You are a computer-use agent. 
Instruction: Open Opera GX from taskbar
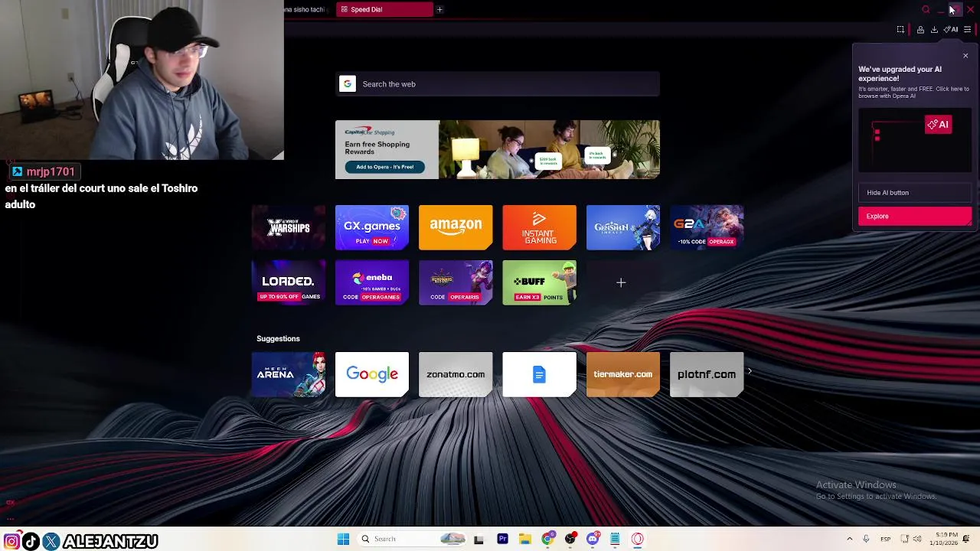click(x=638, y=539)
